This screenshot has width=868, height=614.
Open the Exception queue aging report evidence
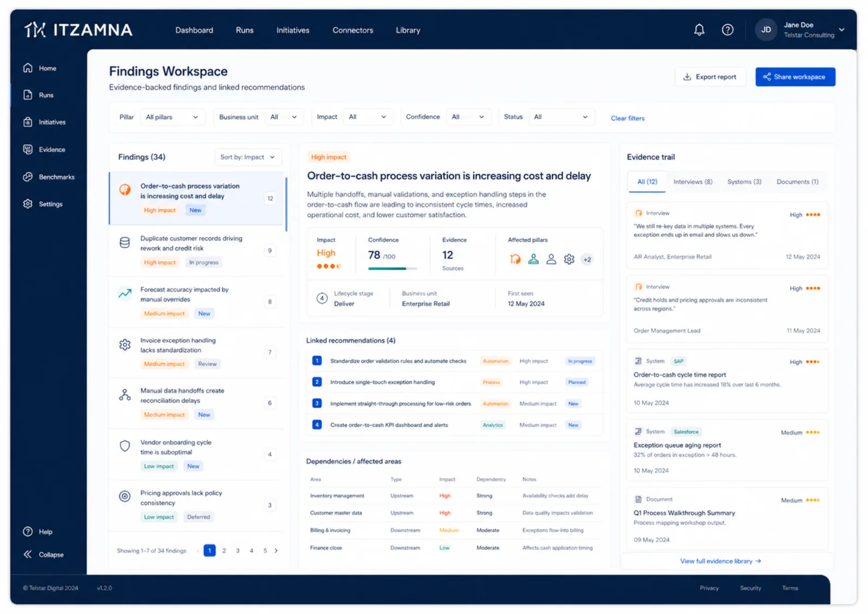[727, 451]
